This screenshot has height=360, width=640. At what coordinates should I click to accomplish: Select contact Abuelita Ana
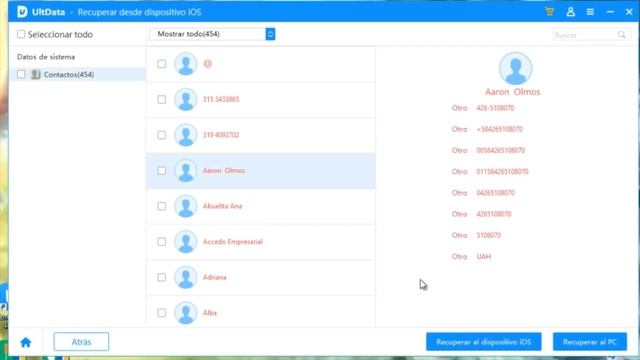(x=260, y=206)
